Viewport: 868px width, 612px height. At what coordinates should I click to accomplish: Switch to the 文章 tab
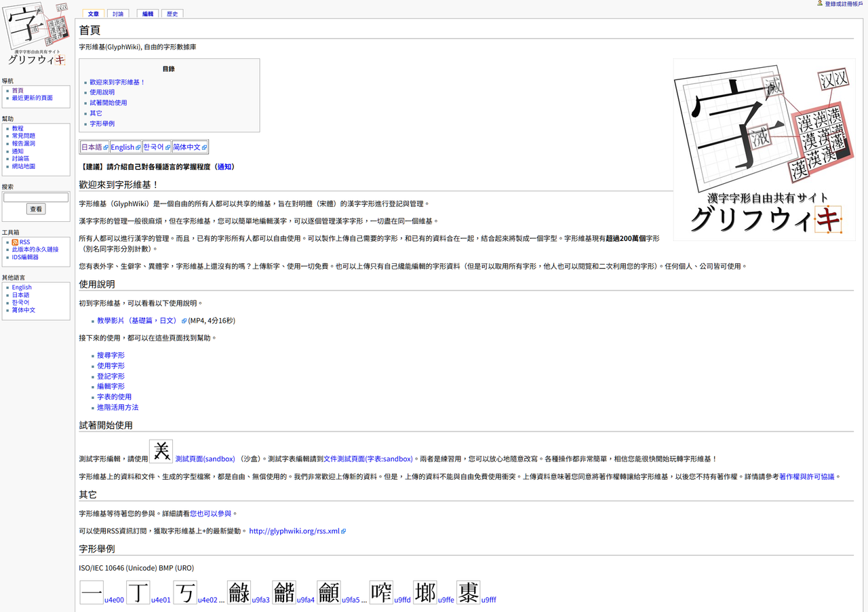[x=93, y=14]
